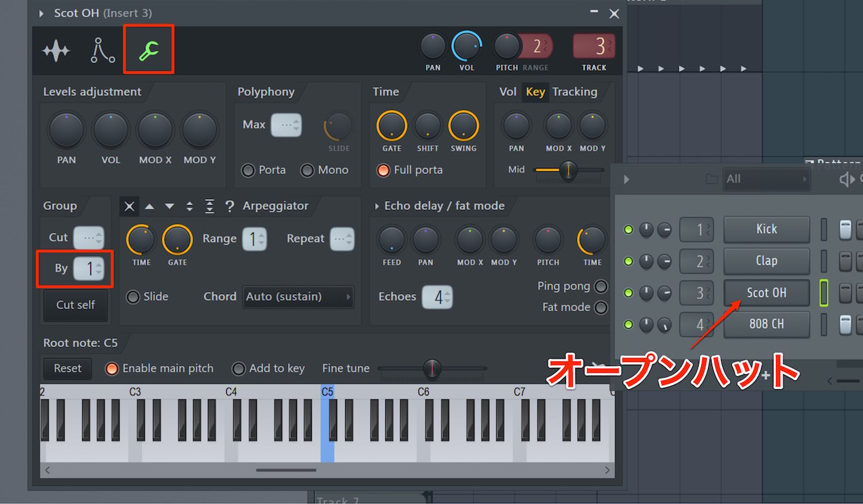
Task: Click the Group Cut value selector
Action: (x=89, y=237)
